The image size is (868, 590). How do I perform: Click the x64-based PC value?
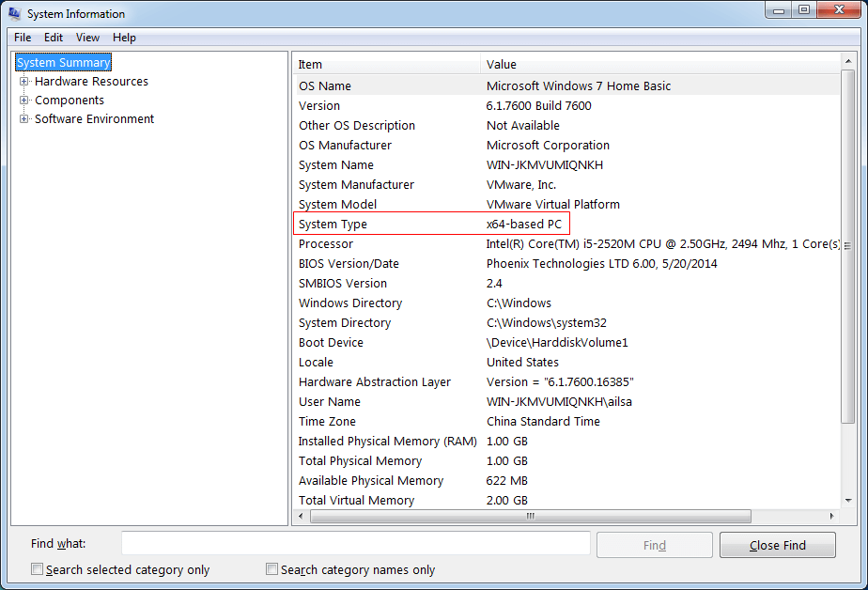coord(523,225)
